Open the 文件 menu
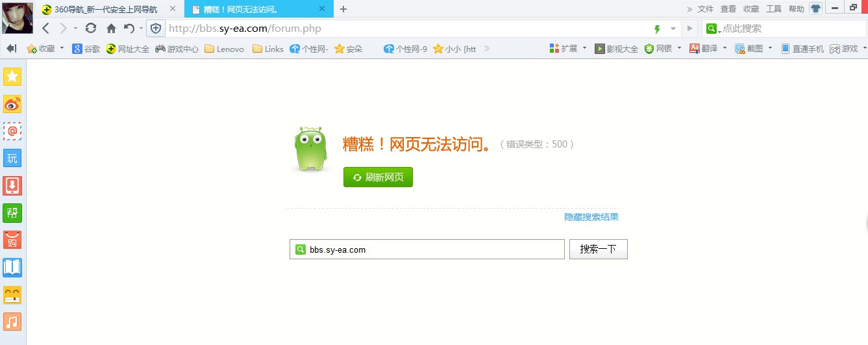Viewport: 868px width, 345px height. tap(706, 9)
